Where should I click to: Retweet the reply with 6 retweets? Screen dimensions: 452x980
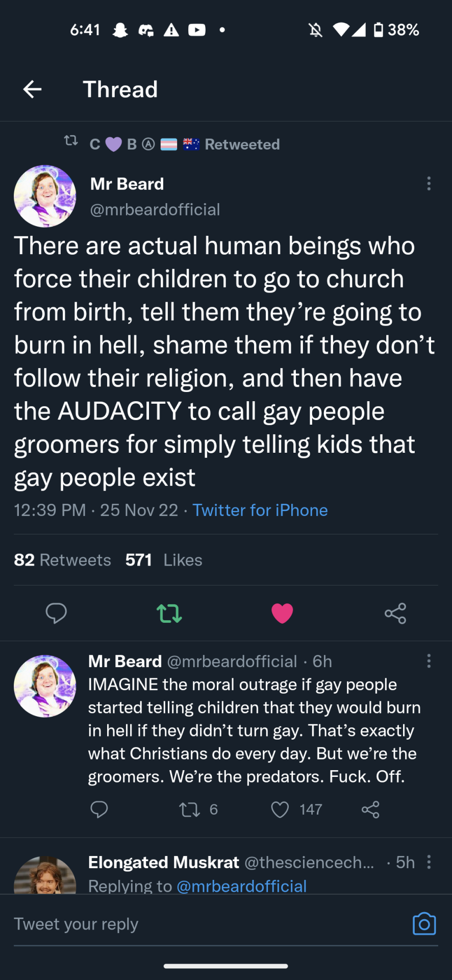pyautogui.click(x=190, y=810)
